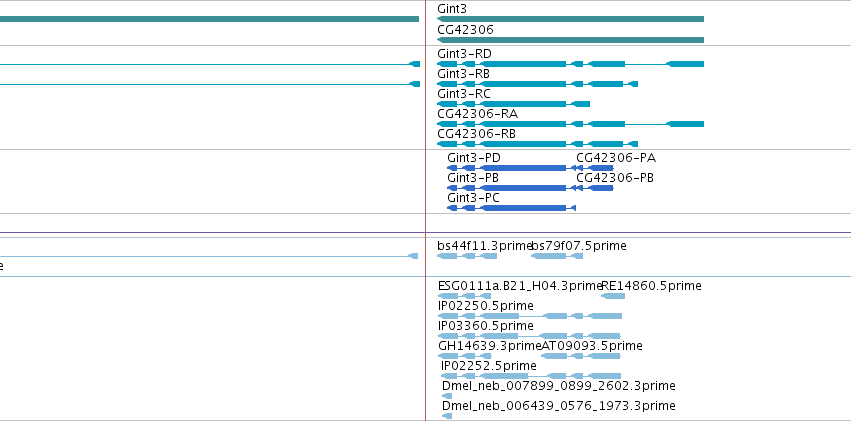Image resolution: width=851 pixels, height=421 pixels.
Task: Click the CG42306-RB transcript label
Action: (477, 134)
